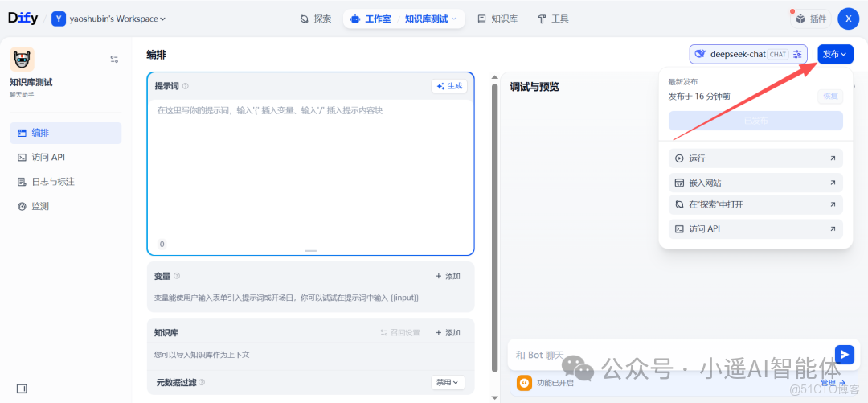
Task: Click 召回设置 in the 知识库 section
Action: pos(399,332)
